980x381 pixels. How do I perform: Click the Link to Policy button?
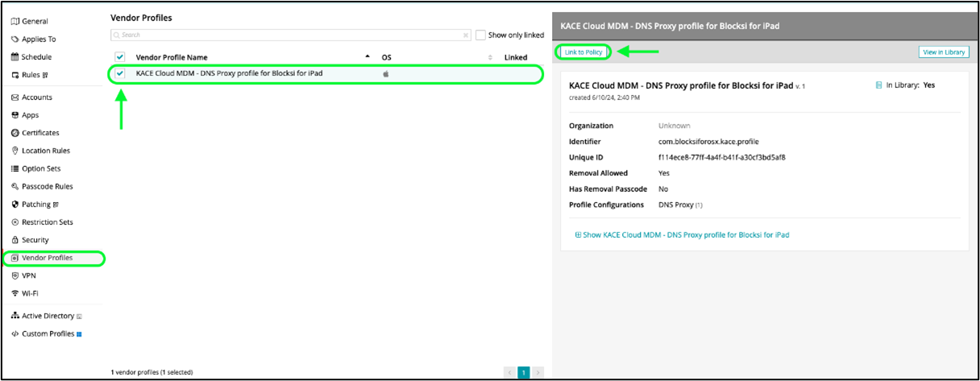[583, 52]
